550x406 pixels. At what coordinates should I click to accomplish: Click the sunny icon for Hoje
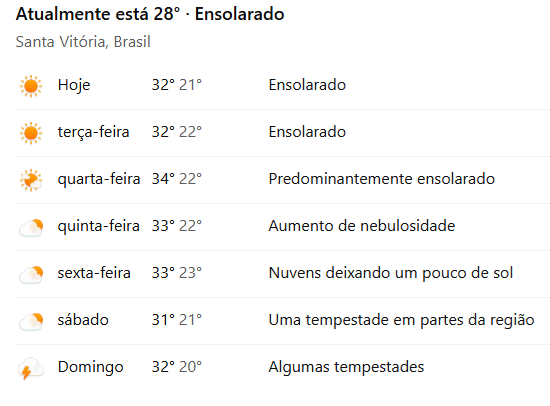(x=31, y=86)
